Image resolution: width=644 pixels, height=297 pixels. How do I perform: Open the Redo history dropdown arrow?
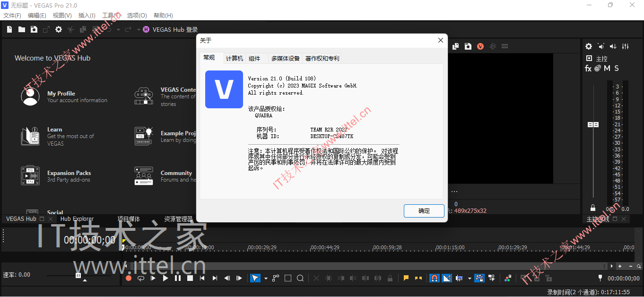pos(139,30)
